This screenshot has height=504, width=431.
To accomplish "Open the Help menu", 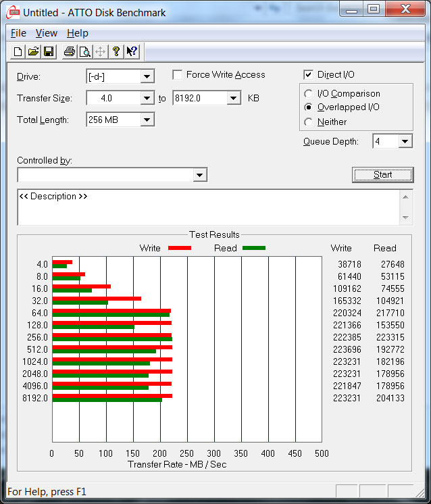I will click(78, 33).
